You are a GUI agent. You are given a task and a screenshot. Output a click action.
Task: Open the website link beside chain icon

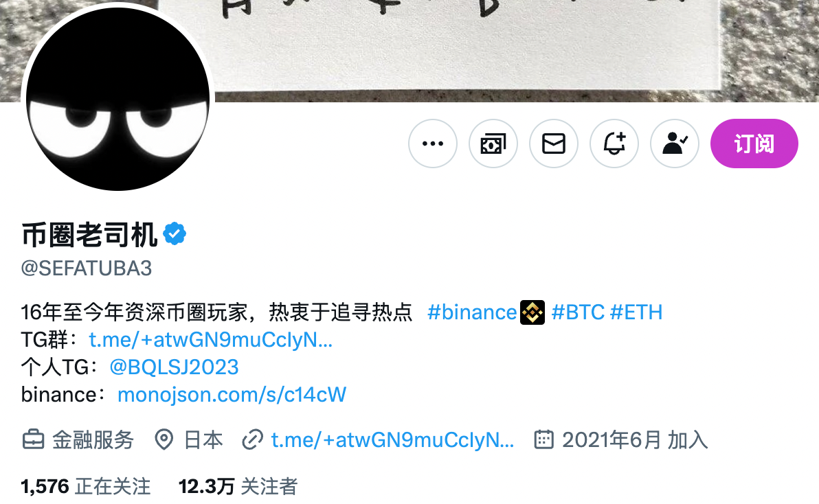[392, 440]
